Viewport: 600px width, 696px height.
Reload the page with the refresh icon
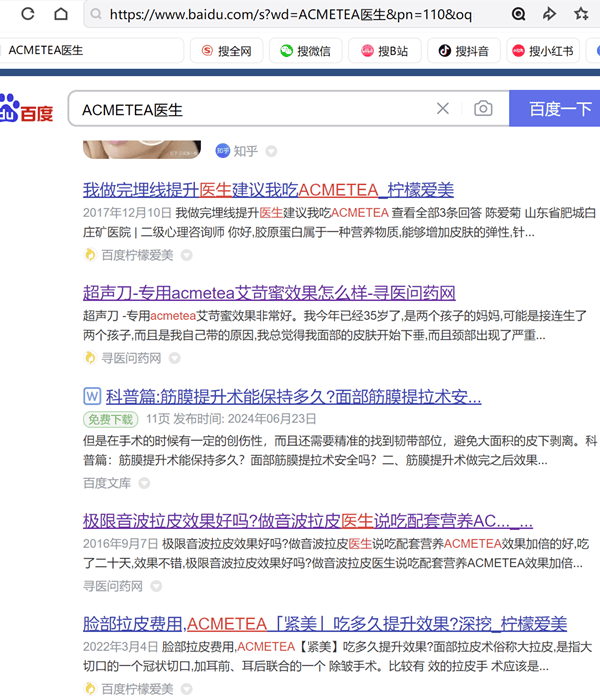(x=28, y=14)
